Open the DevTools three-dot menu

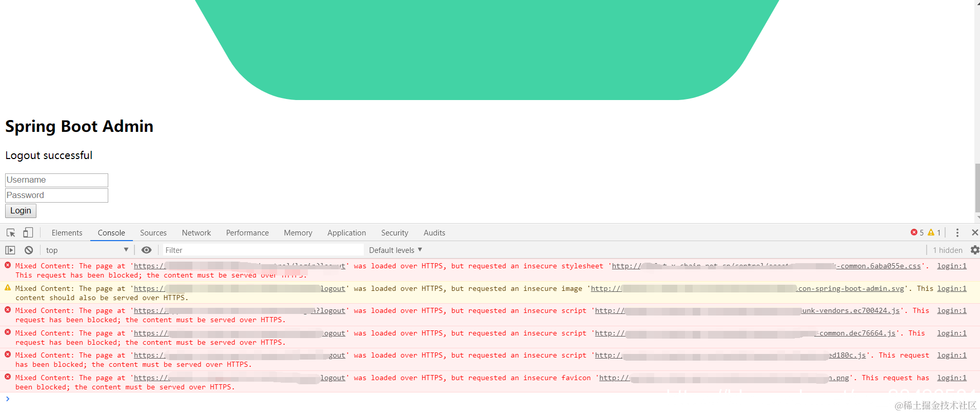(957, 233)
